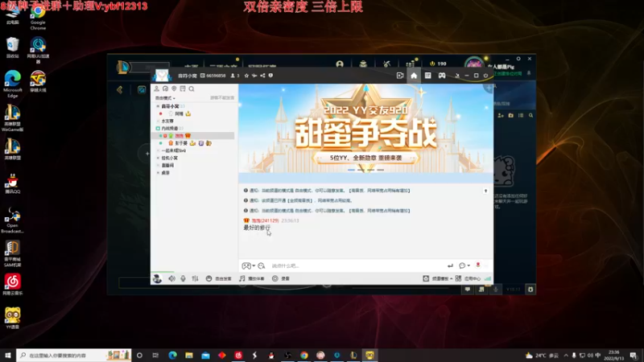Report a bug in League client

(x=530, y=290)
